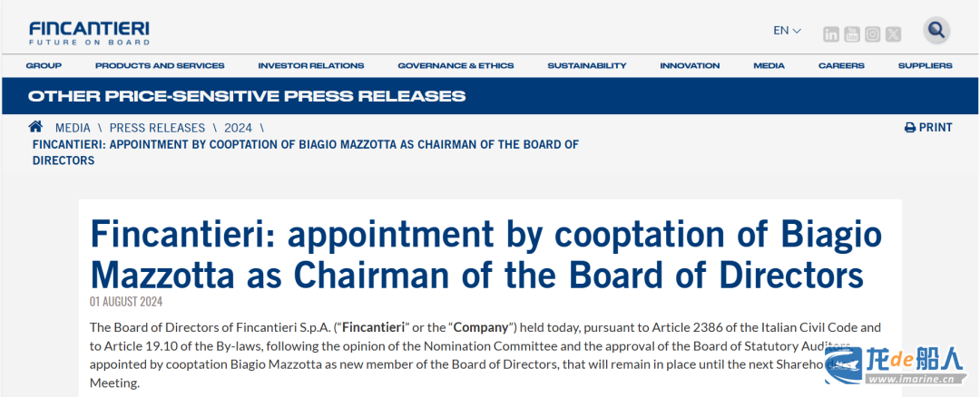Select the Innovation menu item
This screenshot has width=980, height=397.
[690, 65]
